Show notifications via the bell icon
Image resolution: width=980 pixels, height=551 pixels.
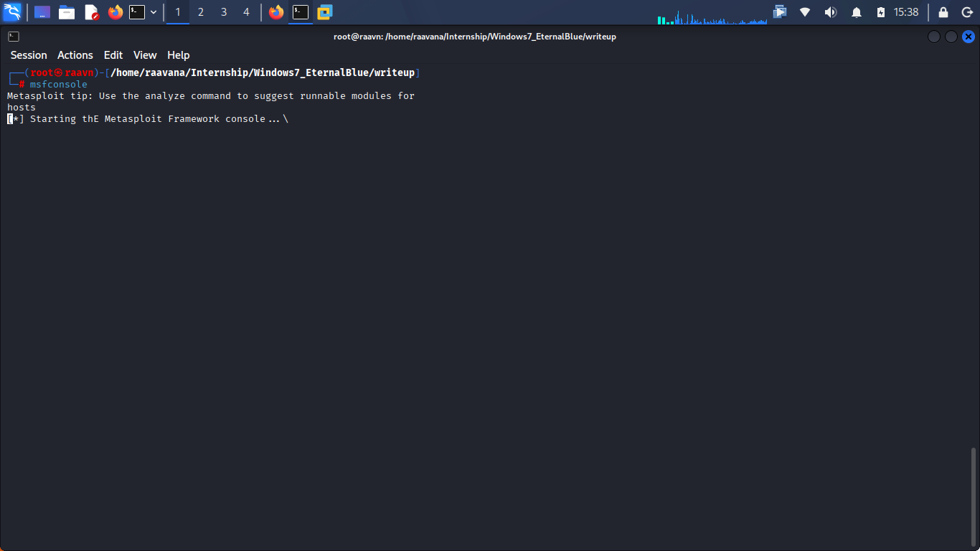pyautogui.click(x=856, y=12)
